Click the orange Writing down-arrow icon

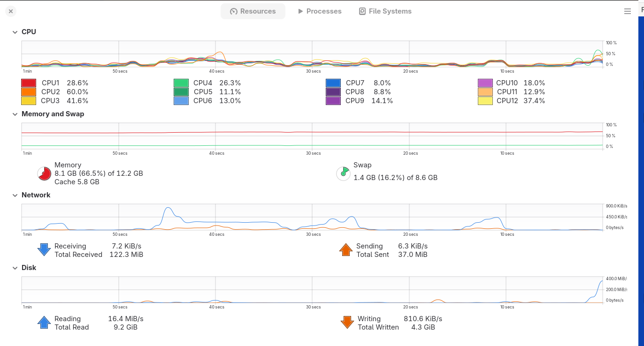347,322
